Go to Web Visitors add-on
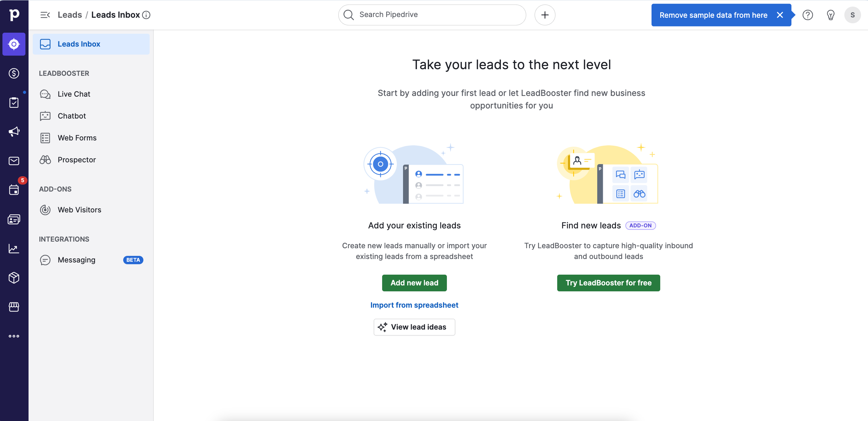 coord(79,210)
